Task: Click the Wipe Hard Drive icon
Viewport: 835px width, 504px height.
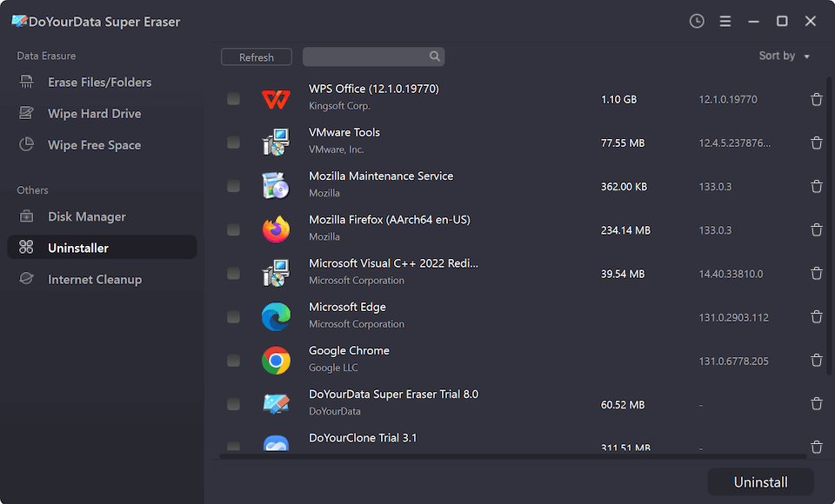Action: 26,113
